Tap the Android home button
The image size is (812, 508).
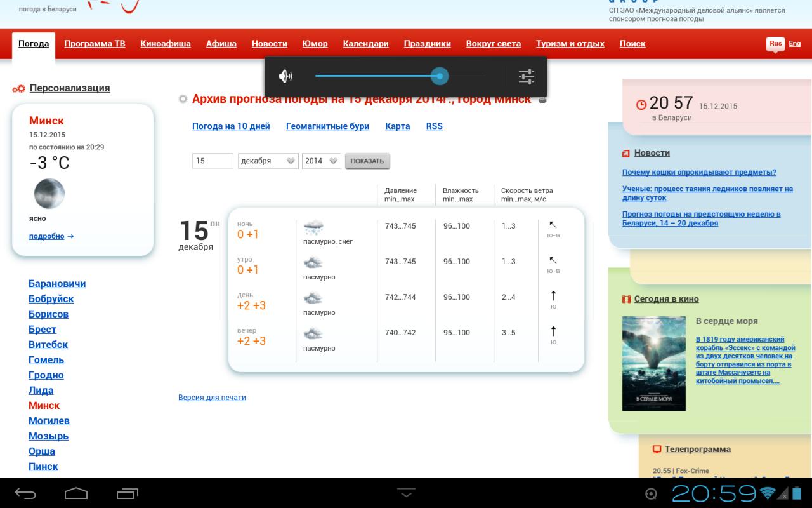pos(76,493)
